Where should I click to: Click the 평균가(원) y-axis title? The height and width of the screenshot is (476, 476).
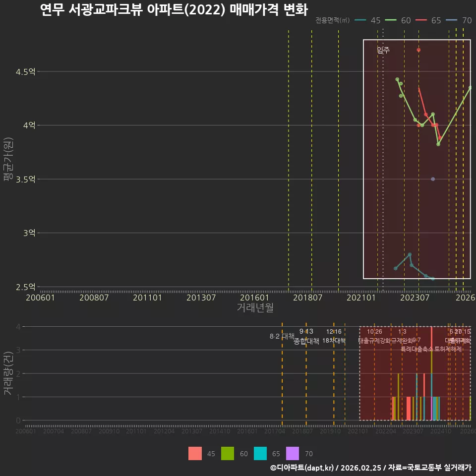coord(8,159)
